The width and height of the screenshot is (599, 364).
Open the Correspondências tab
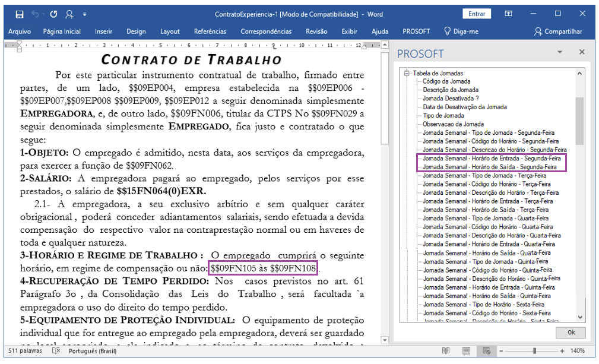266,31
